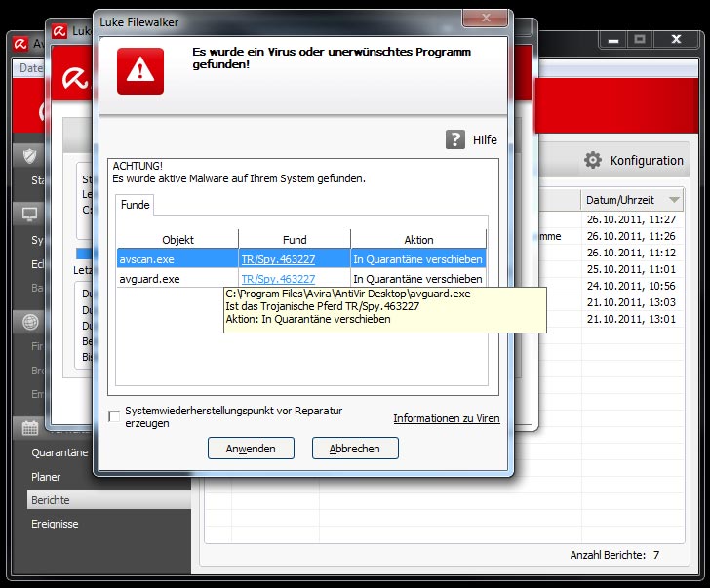The image size is (710, 588).
Task: Select Berichte in the sidebar
Action: click(x=108, y=499)
